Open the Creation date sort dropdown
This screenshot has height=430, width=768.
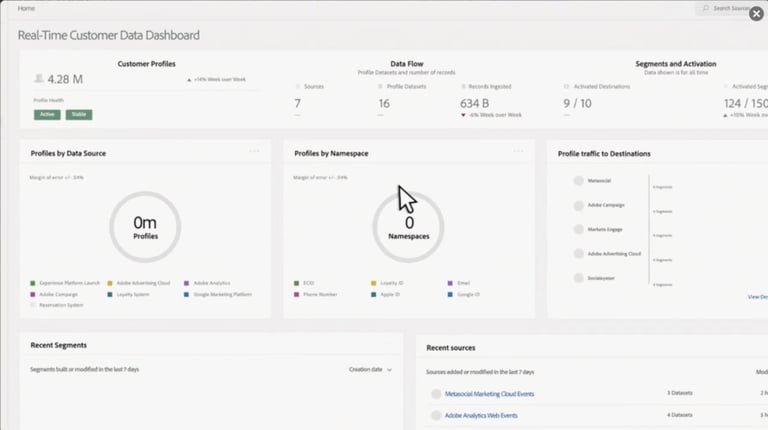370,370
